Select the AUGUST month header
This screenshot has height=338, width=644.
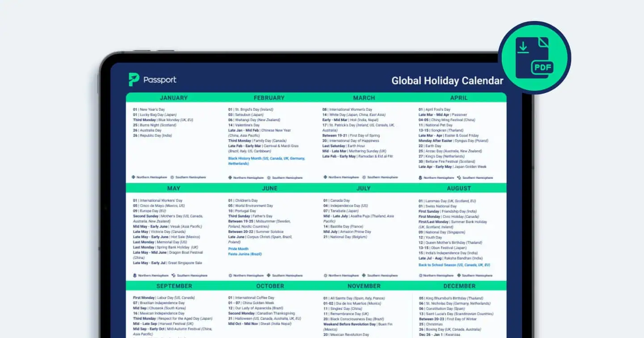459,188
